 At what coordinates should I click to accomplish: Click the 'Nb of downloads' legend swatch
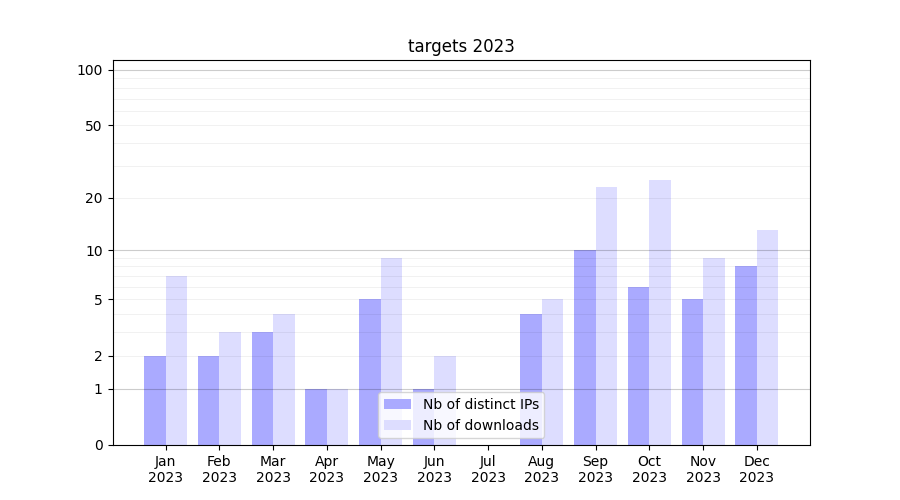pyautogui.click(x=397, y=425)
